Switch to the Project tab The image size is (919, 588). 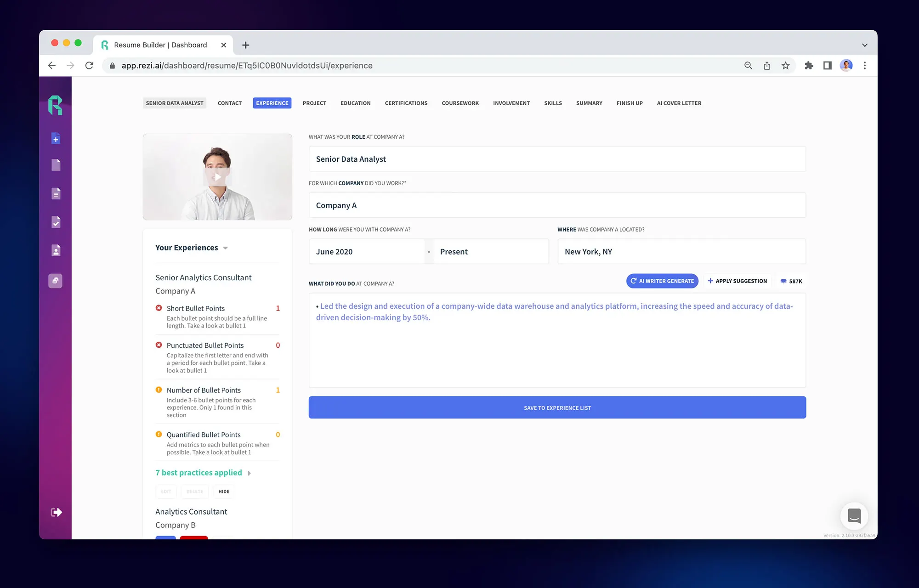point(314,103)
